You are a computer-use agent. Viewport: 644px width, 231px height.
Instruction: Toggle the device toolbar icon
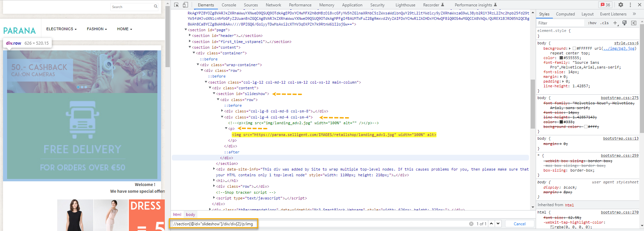[x=185, y=5]
